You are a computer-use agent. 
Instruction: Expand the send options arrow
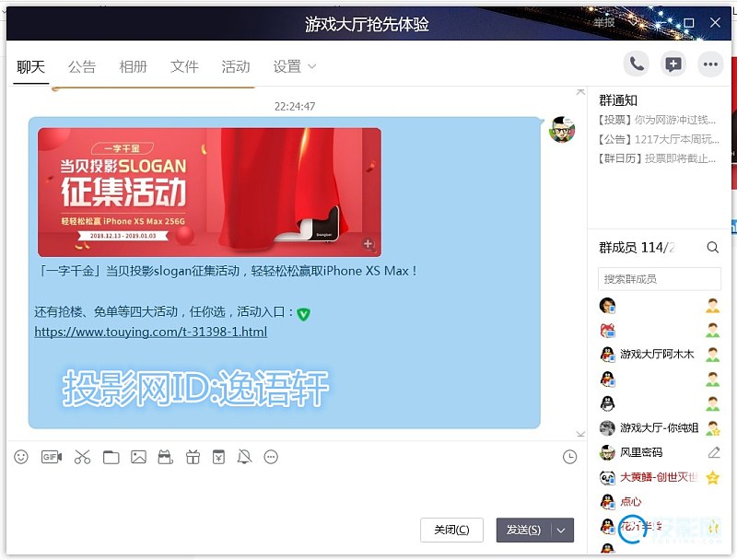coord(562,530)
